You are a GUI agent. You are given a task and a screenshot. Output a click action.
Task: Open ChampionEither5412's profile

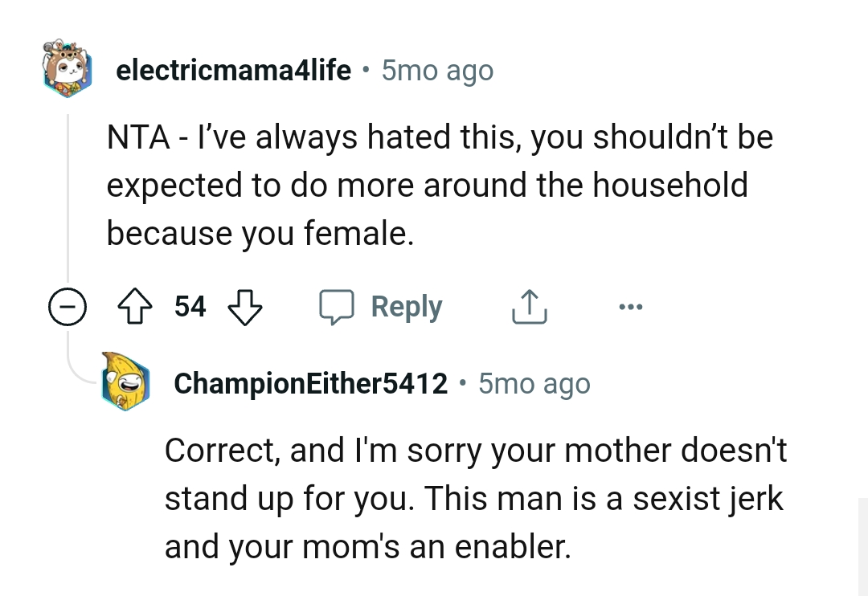(310, 383)
